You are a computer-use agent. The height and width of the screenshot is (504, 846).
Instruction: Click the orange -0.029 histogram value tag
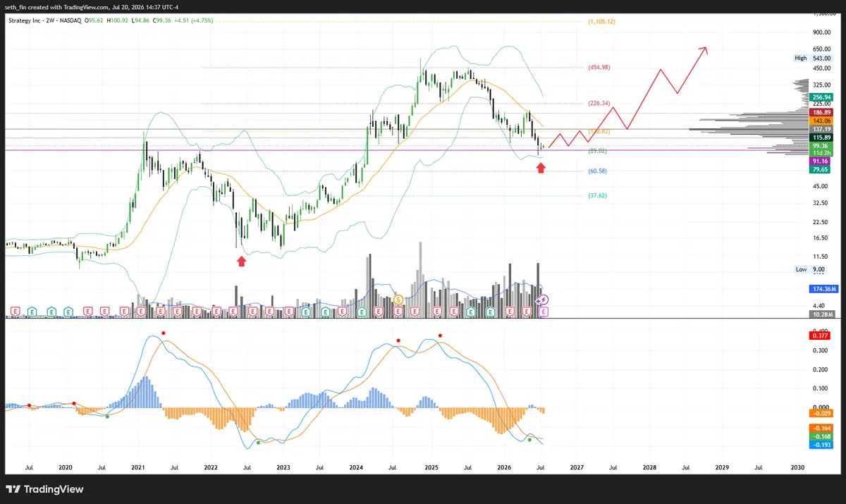(x=821, y=413)
